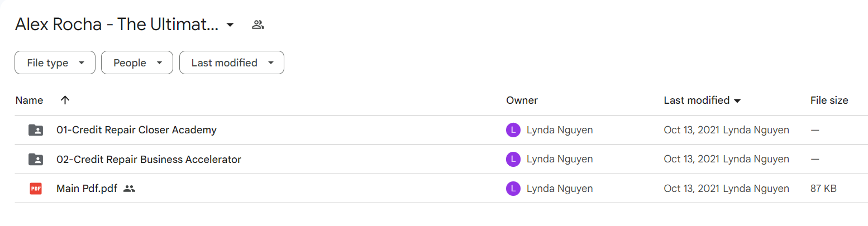Open 02-Credit Repair Business Accelerator folder
This screenshot has height=226, width=868.
tap(149, 160)
